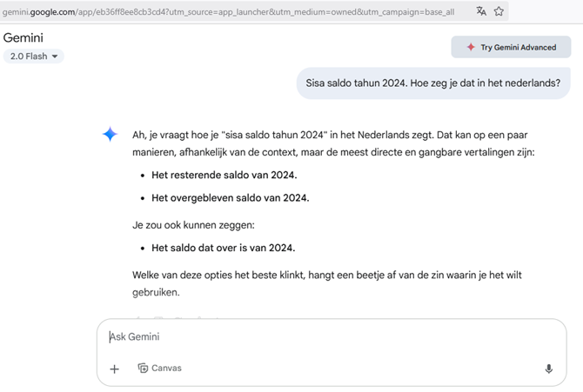Click the Canvas icon in the prompt box
The width and height of the screenshot is (583, 392).
(x=144, y=368)
